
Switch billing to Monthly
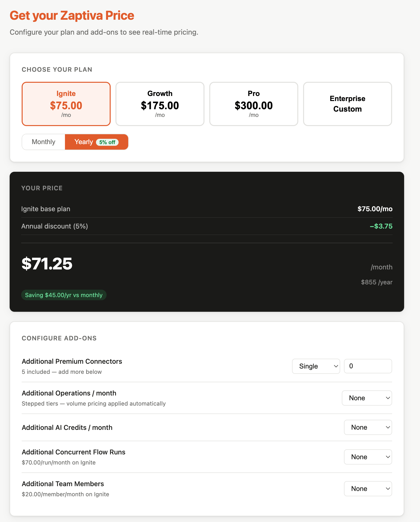pos(44,142)
